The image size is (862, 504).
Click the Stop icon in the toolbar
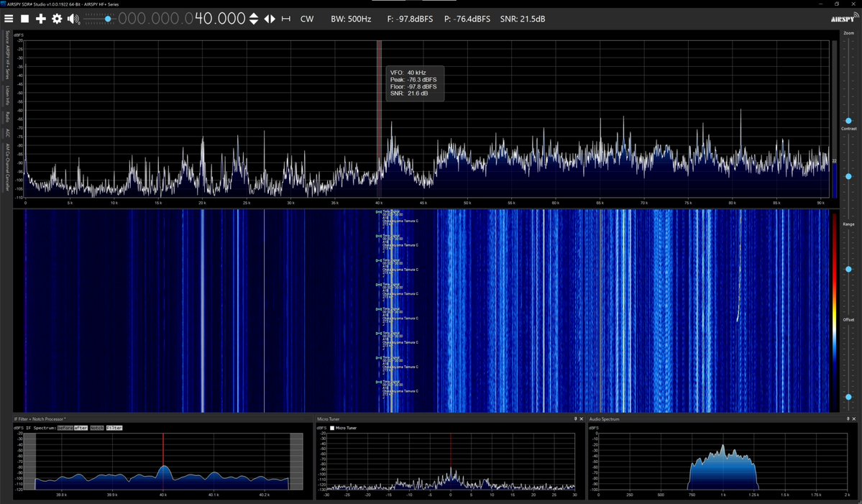point(25,19)
